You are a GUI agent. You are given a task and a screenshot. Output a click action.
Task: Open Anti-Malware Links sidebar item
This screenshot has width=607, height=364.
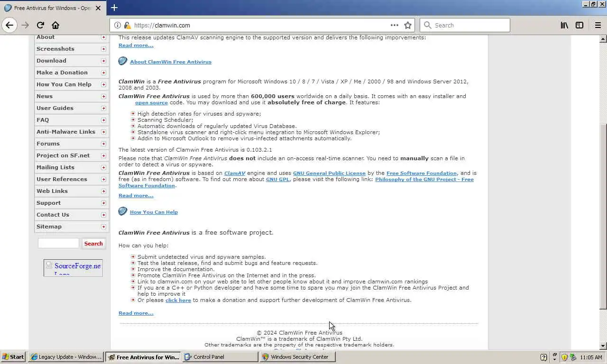coord(72,132)
